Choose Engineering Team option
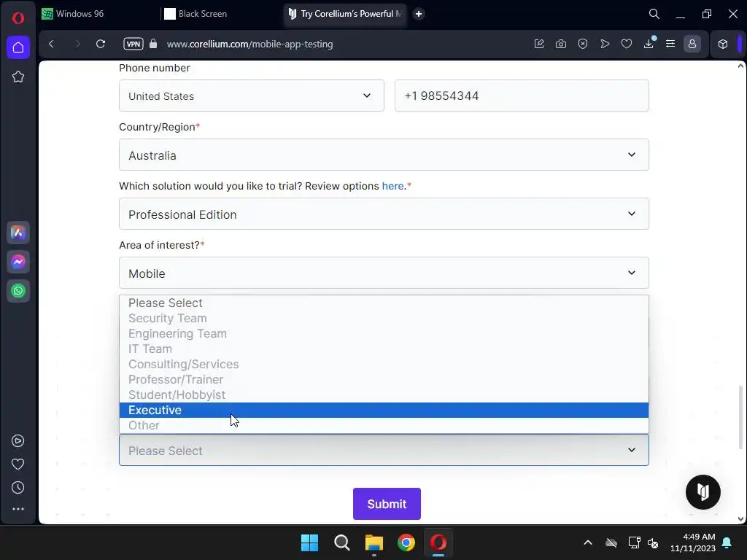Screen dimensions: 747x560 click(x=384, y=333)
